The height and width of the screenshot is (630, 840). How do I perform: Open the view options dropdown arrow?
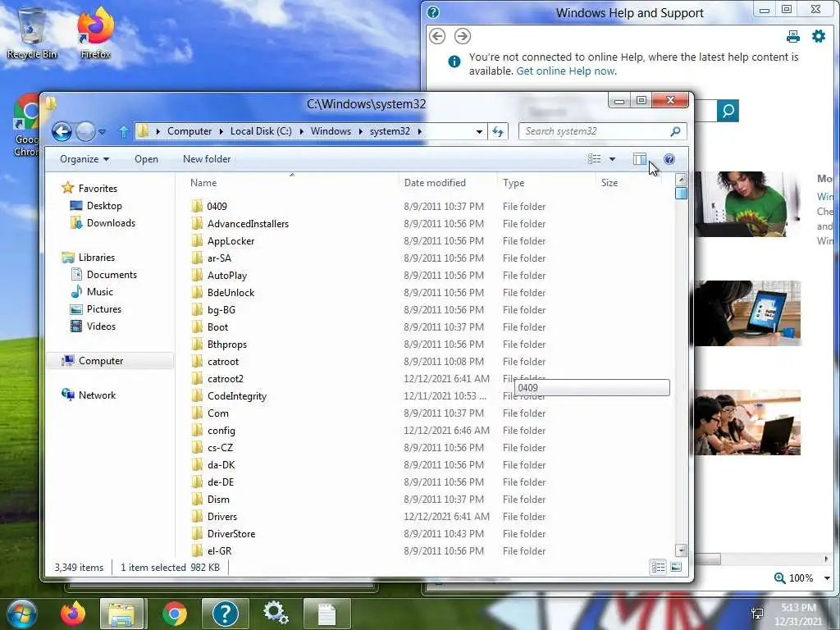[x=612, y=159]
